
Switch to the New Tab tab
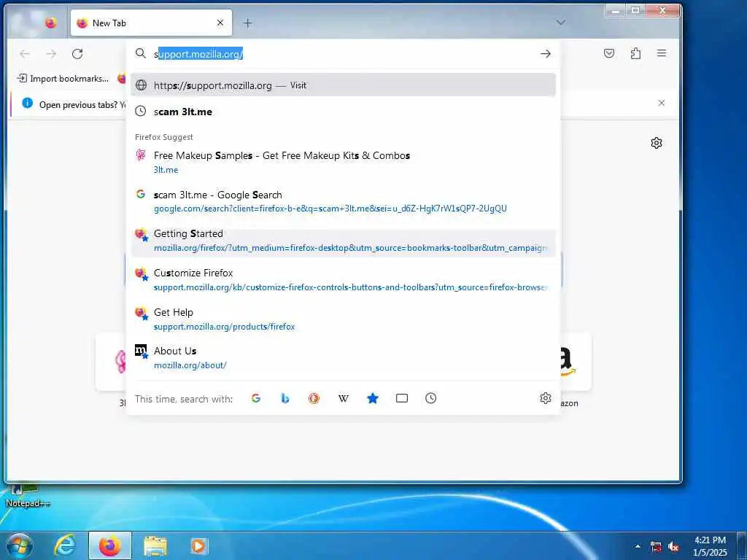pyautogui.click(x=151, y=23)
